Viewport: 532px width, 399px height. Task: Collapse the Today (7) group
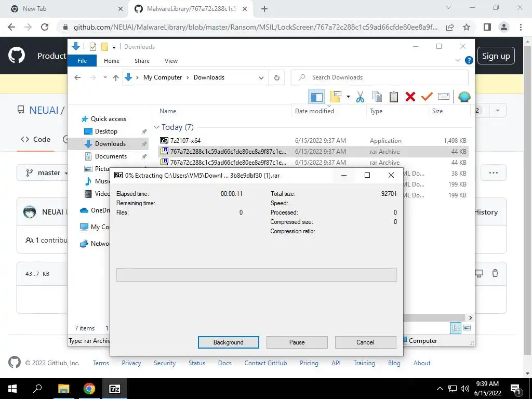point(156,127)
